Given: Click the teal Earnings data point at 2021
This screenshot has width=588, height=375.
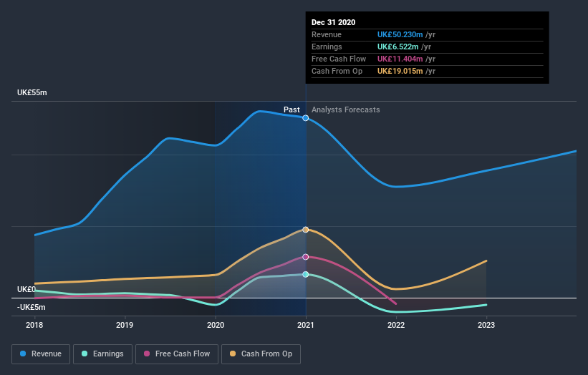Looking at the screenshot, I should click(x=306, y=275).
